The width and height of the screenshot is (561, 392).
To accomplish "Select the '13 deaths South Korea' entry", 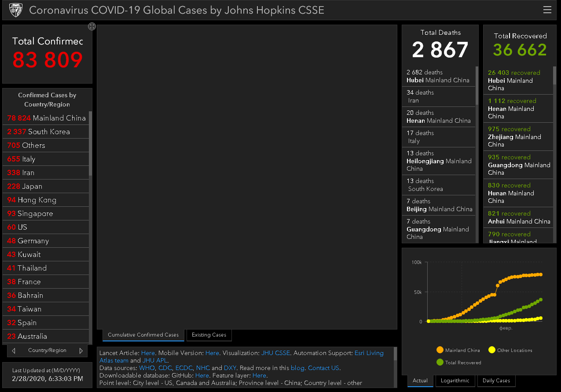I will [x=439, y=185].
